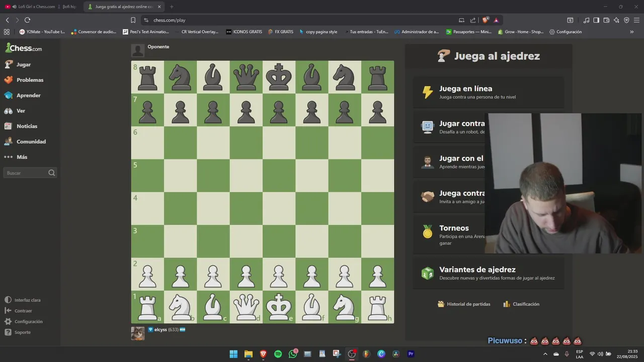This screenshot has height=362, width=644.
Task: Click the Oponente avatar placeholder
Action: [x=138, y=50]
